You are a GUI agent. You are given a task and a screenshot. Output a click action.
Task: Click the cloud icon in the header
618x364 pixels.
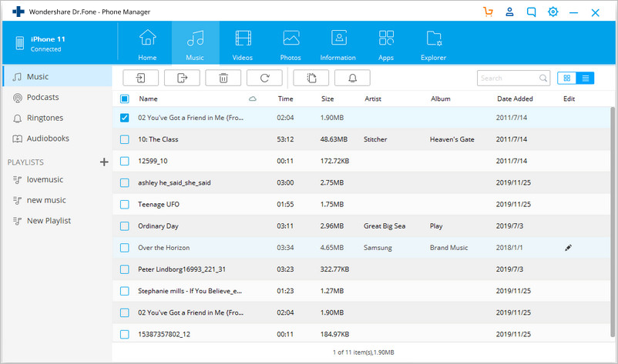tap(253, 99)
